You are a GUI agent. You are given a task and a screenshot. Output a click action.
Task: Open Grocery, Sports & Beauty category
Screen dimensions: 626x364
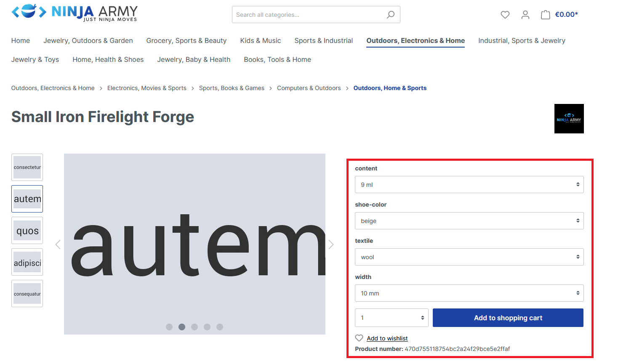pyautogui.click(x=186, y=40)
